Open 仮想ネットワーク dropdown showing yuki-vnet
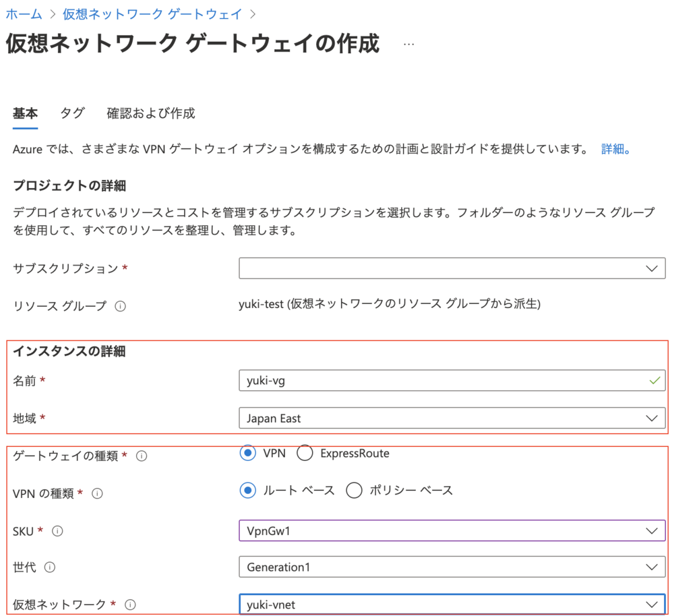 click(x=452, y=605)
